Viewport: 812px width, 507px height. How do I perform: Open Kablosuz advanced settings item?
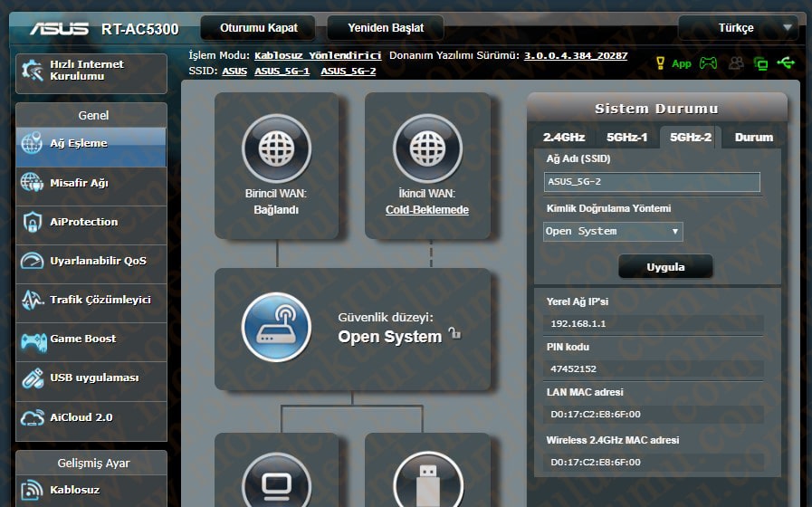click(x=91, y=490)
